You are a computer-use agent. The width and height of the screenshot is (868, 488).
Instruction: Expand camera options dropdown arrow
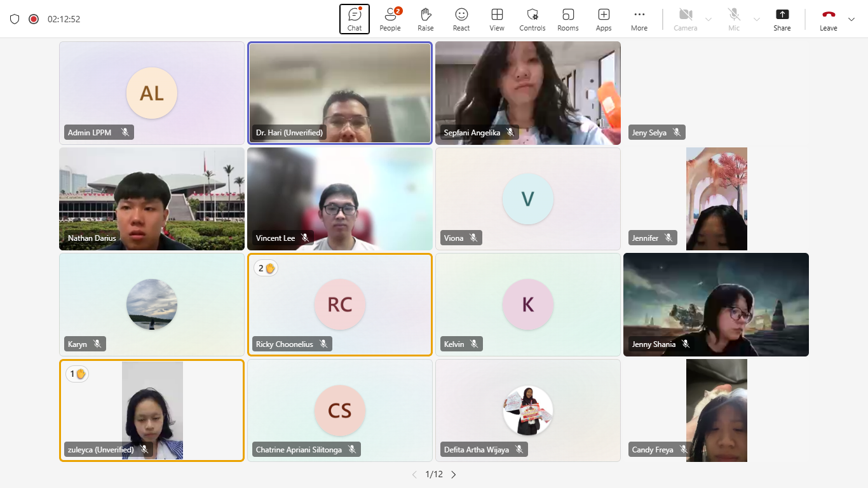709,19
